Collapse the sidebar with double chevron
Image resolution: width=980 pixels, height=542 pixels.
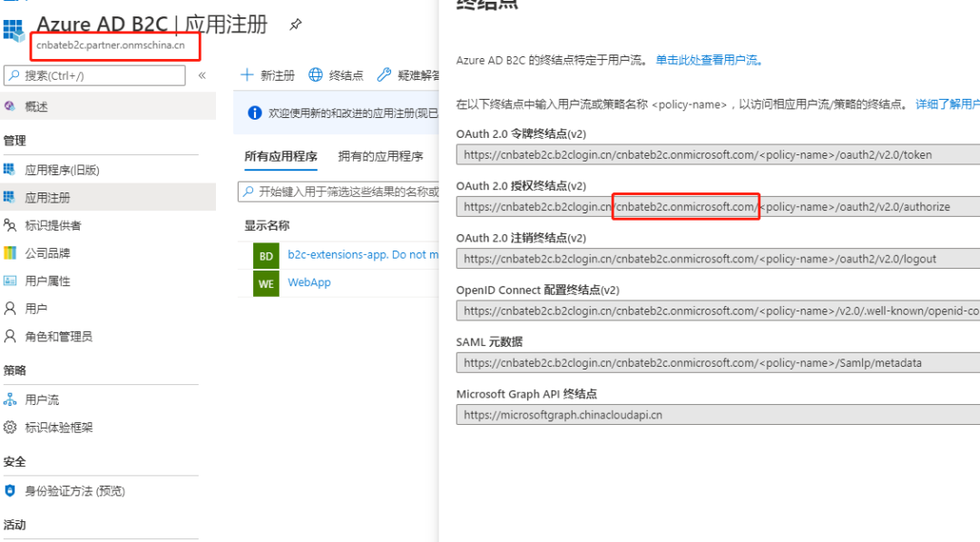[x=201, y=75]
